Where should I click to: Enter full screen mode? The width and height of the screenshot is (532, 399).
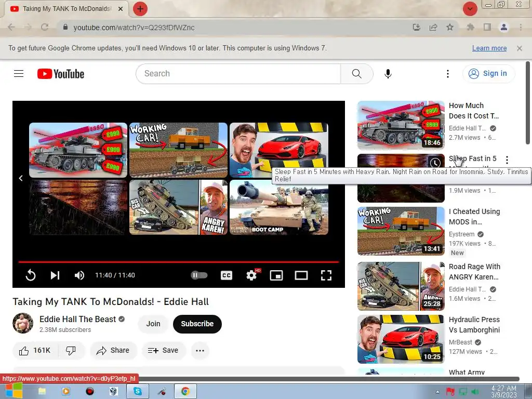point(326,275)
